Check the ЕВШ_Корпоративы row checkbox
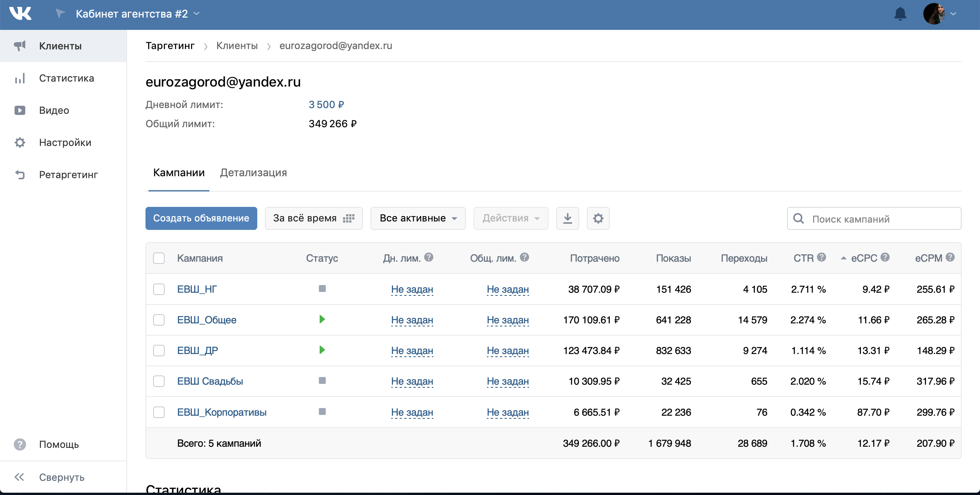 159,412
